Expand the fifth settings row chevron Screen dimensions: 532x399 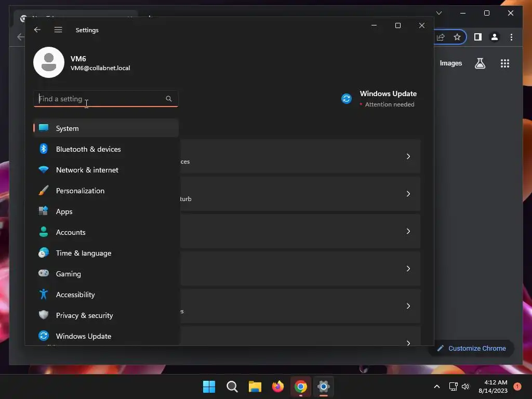click(x=408, y=306)
